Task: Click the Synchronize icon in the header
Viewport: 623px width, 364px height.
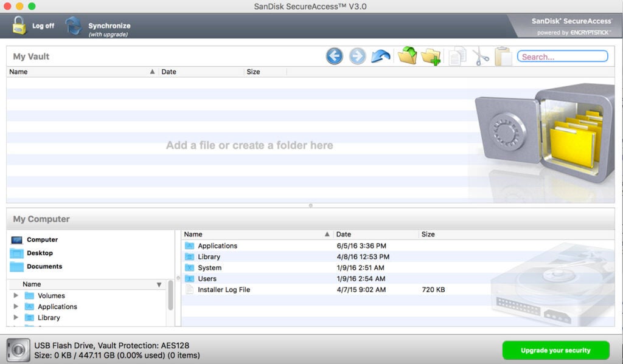Action: [74, 26]
